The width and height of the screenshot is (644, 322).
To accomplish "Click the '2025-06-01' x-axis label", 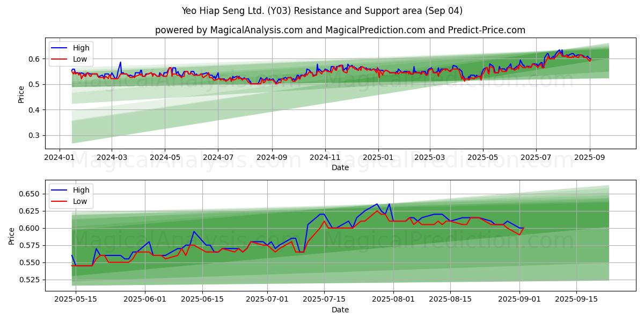I will pyautogui.click(x=145, y=299).
